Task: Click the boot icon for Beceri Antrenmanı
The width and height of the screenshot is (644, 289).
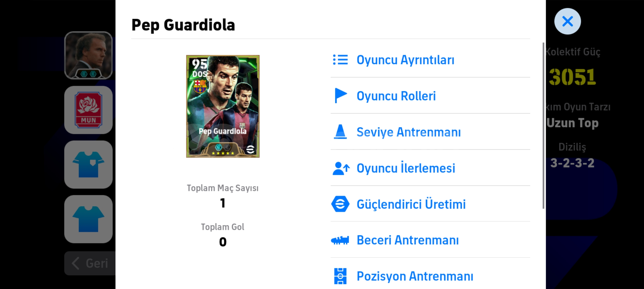Action: coord(340,240)
